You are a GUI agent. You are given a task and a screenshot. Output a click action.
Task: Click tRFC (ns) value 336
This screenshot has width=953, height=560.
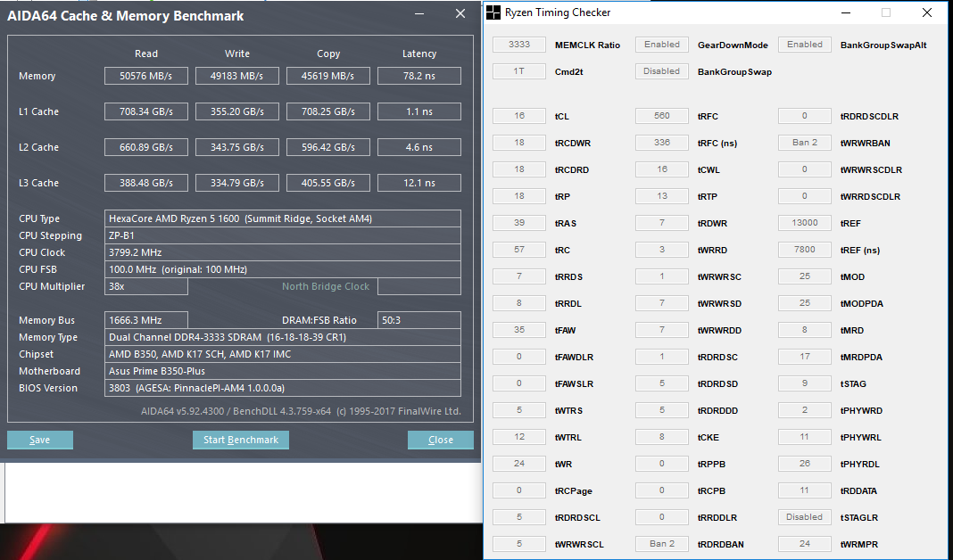(x=662, y=143)
